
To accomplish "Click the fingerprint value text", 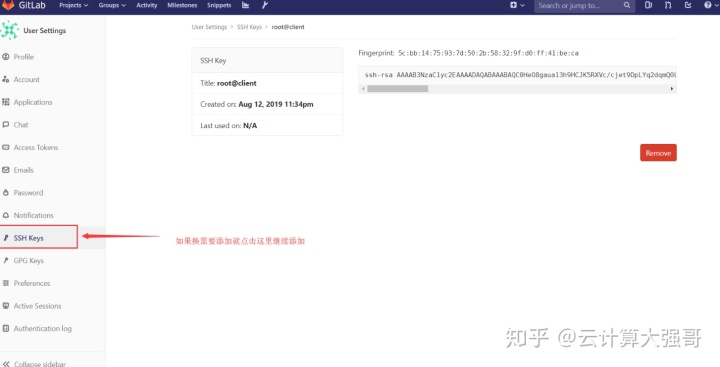I will pos(489,53).
